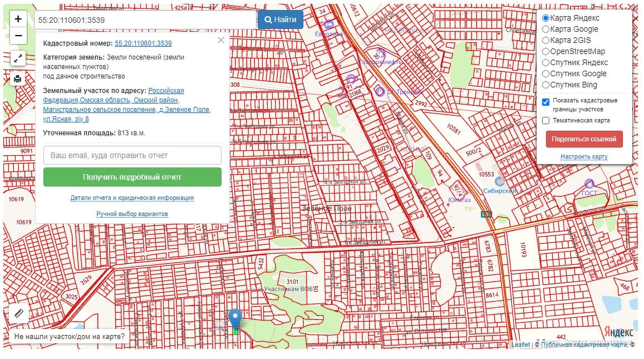
Task: Uncheck Показать кадастровые границы участков
Action: (545, 102)
